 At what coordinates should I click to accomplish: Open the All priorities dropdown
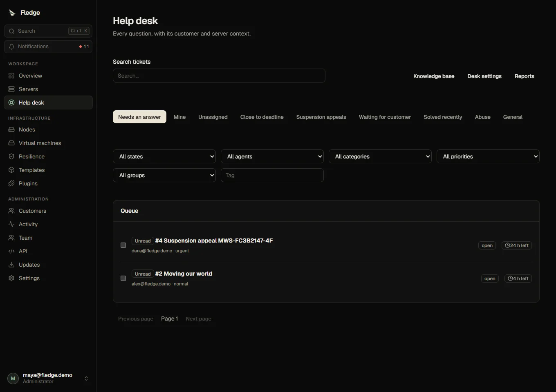tap(488, 156)
